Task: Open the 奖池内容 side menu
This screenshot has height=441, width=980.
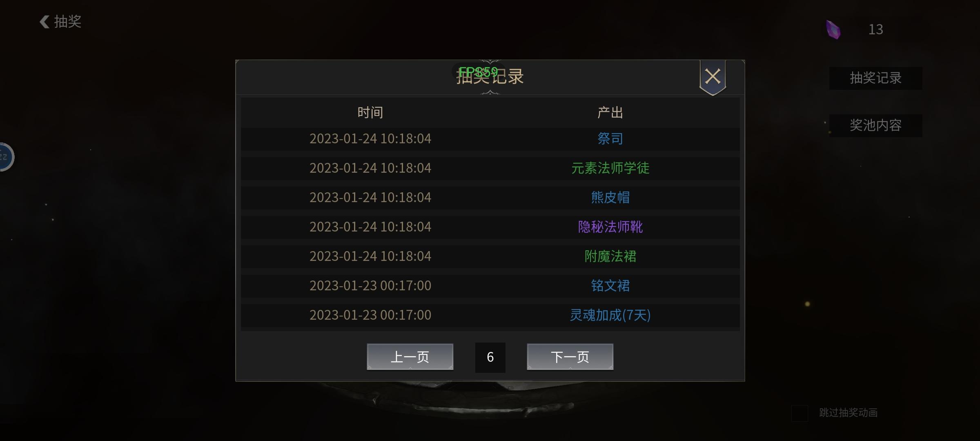Action: click(875, 125)
